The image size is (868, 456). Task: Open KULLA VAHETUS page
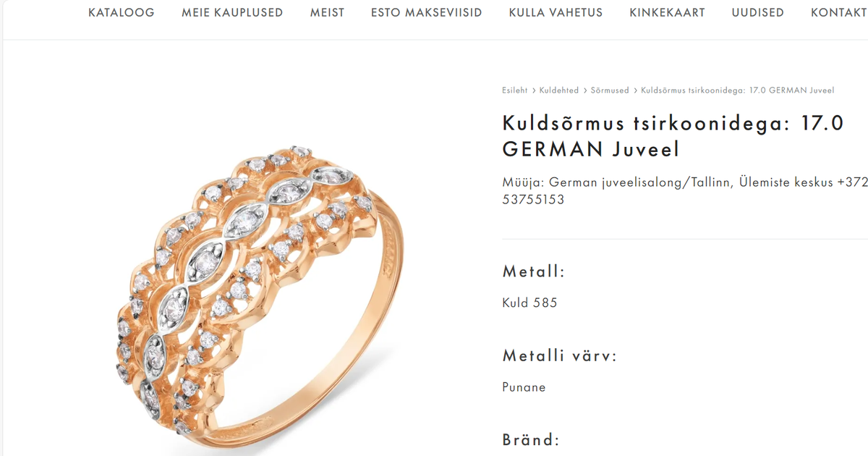tap(556, 12)
